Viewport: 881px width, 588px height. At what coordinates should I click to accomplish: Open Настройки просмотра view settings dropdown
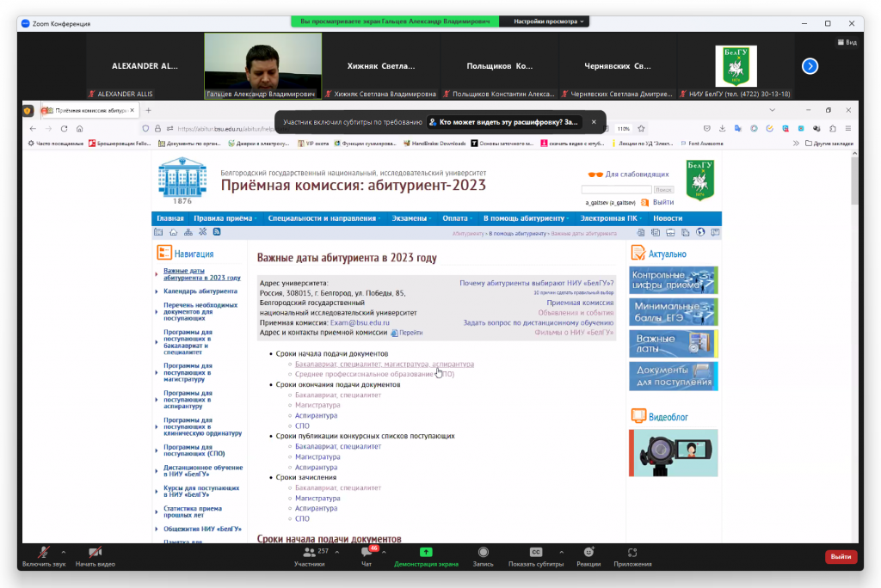coord(548,21)
